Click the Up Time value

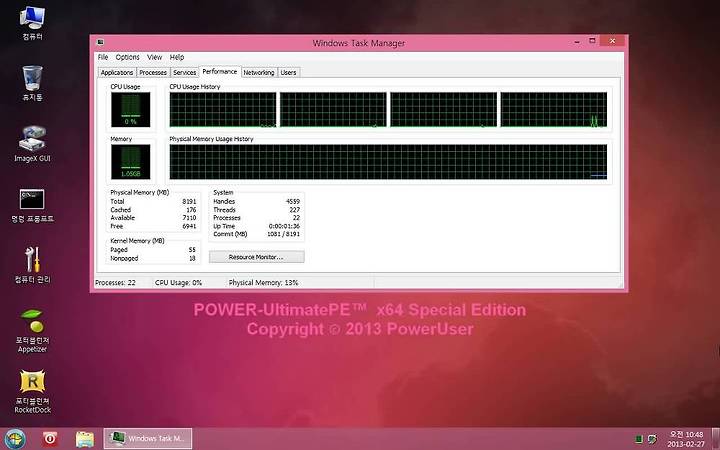(284, 226)
